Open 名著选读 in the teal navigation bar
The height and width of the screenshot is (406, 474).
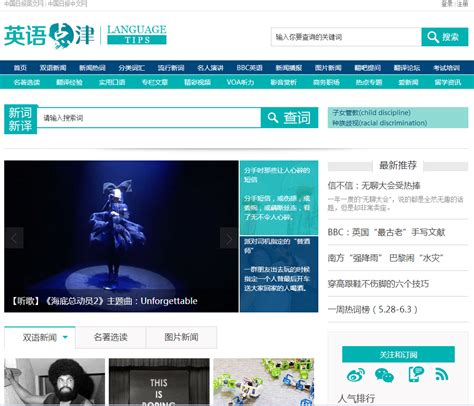(x=27, y=82)
